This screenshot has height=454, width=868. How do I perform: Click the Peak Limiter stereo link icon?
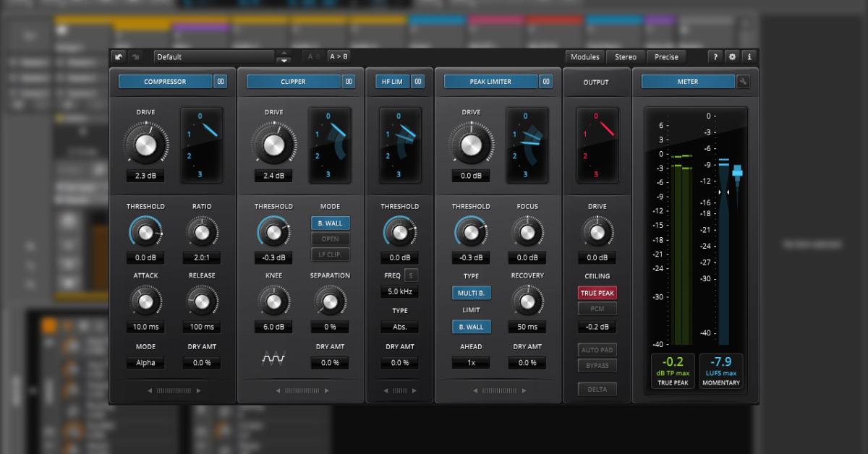click(x=545, y=82)
